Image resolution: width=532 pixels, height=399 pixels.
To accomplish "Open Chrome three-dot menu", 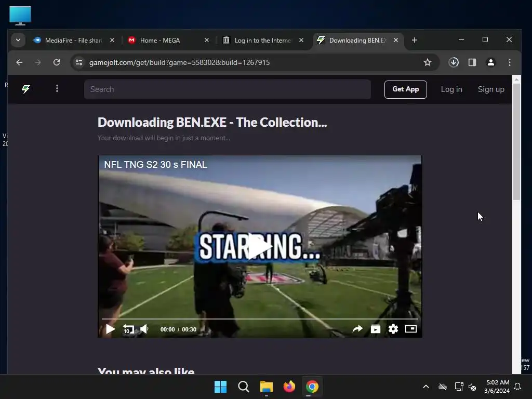I will [x=509, y=62].
